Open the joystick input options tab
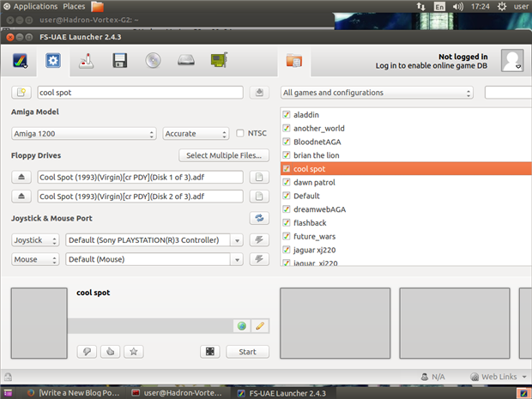Viewport: 532px width, 399px height. pos(86,61)
